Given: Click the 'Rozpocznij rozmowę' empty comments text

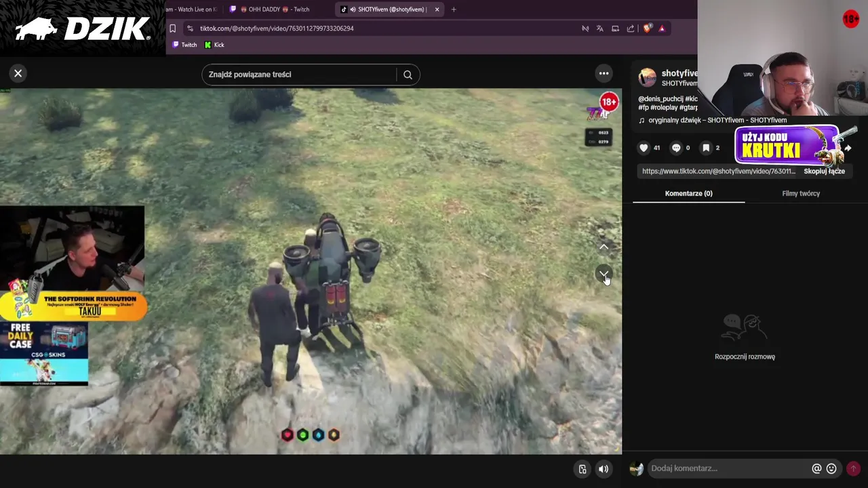Looking at the screenshot, I should point(745,357).
